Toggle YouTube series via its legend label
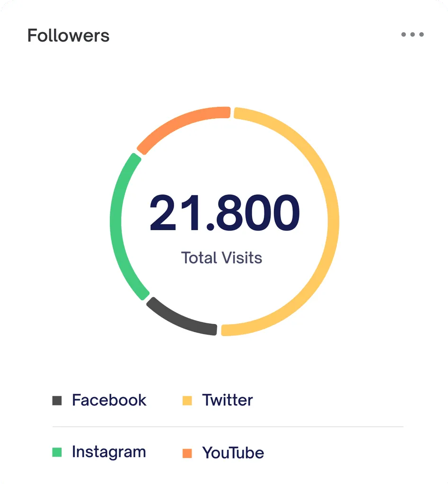The height and width of the screenshot is (484, 448). tap(233, 453)
